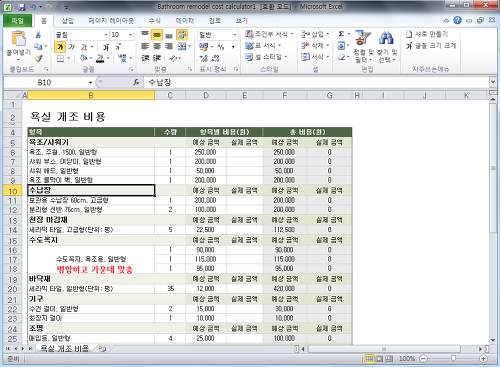The image size is (500, 367).
Task: Click the decrease indent icon
Action: [145, 58]
